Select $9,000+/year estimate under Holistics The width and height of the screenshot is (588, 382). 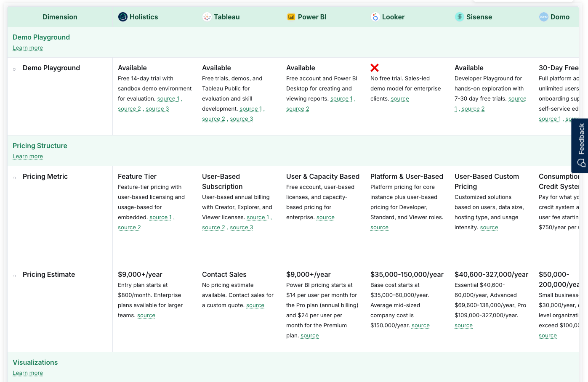[140, 274]
